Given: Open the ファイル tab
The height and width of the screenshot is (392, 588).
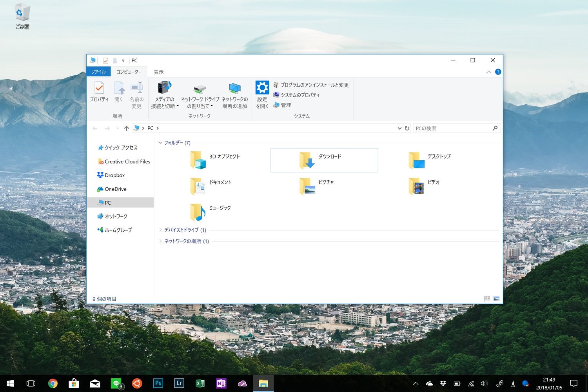Looking at the screenshot, I should (98, 72).
